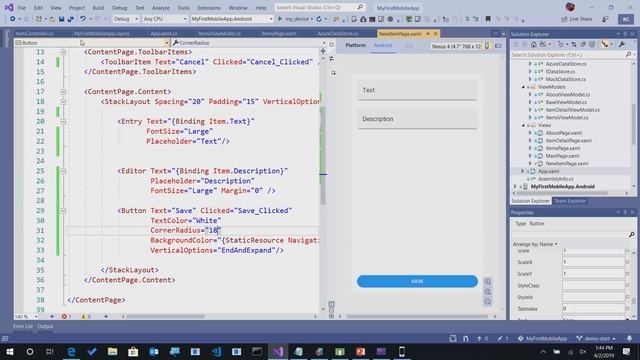The width and height of the screenshot is (640, 360).
Task: Close the NewItemPage.xaml tab
Action: 436,33
